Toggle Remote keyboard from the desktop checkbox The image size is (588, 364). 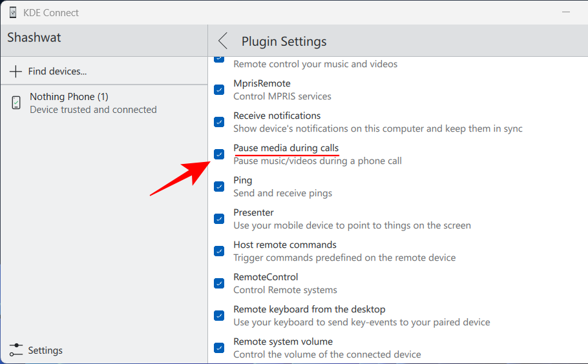219,316
